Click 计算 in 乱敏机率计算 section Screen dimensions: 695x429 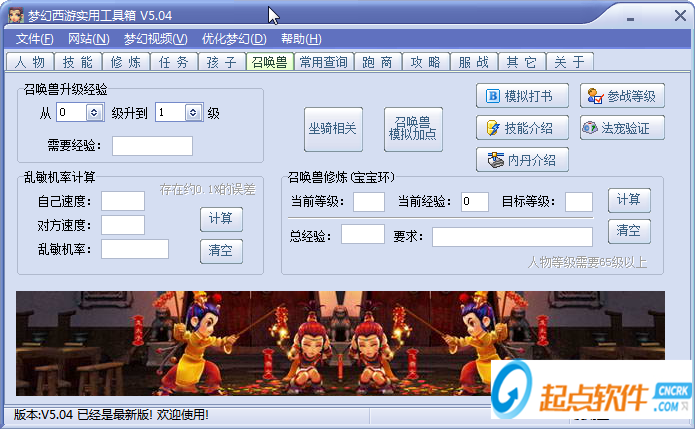(221, 219)
